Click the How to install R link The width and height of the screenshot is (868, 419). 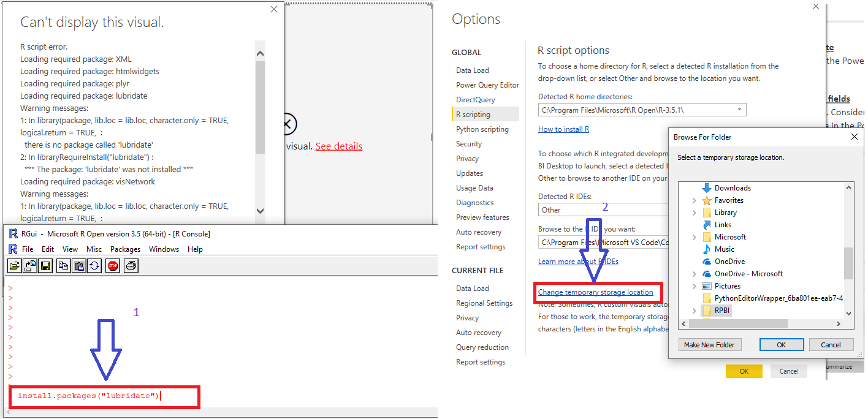point(563,129)
